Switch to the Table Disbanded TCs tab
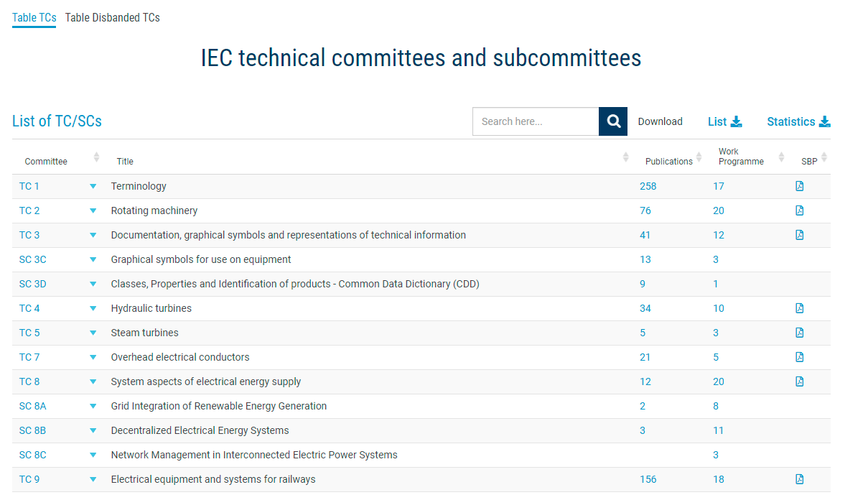The image size is (868, 495). [113, 17]
